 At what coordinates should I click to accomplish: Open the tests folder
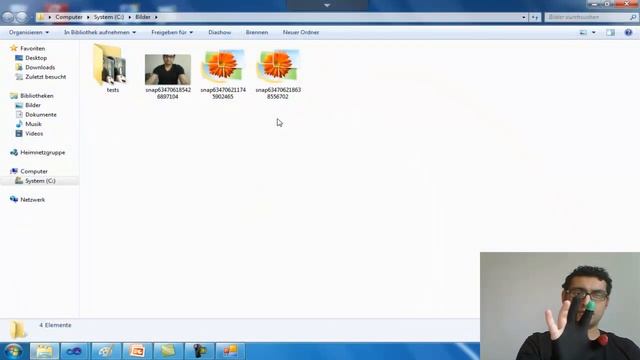coord(110,69)
